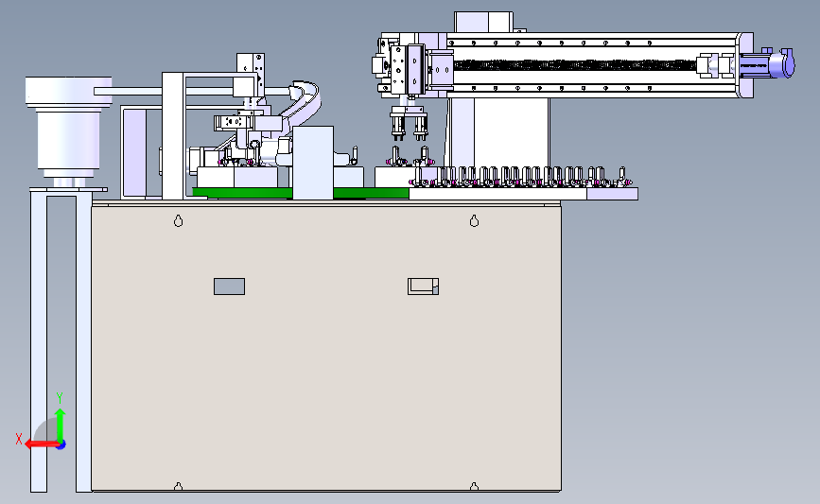Select the upright rectangular box at the table center
Image resolution: width=820 pixels, height=504 pixels.
click(x=313, y=163)
